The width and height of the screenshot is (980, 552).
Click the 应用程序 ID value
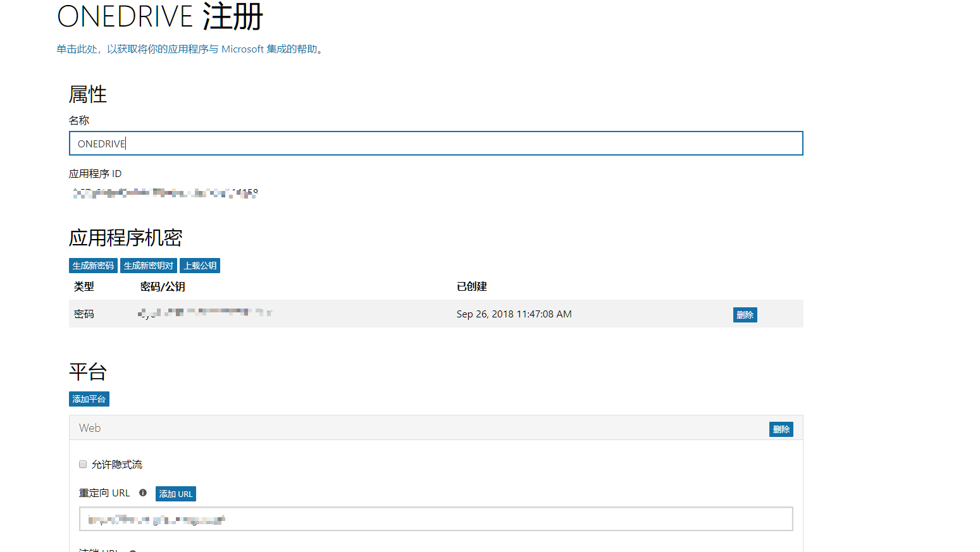coord(165,193)
